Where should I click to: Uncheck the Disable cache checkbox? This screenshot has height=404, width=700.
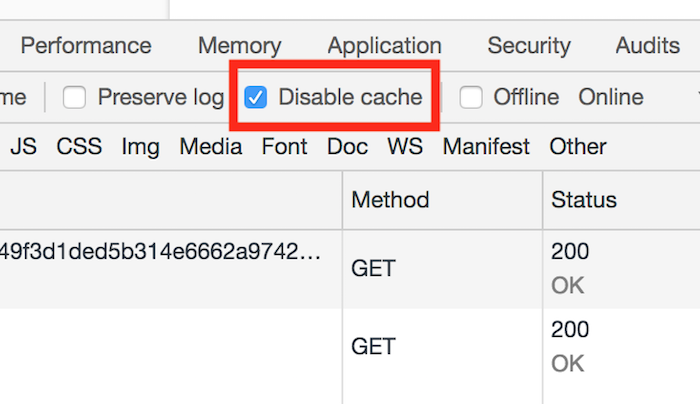pyautogui.click(x=257, y=98)
